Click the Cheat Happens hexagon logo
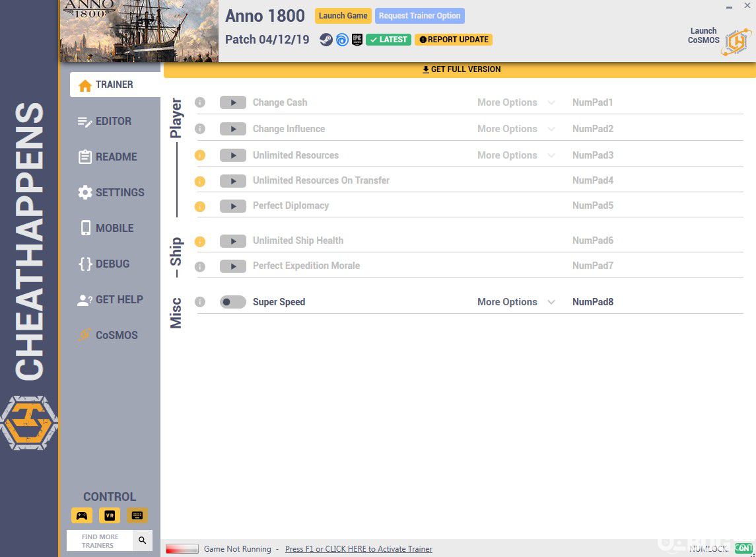The image size is (756, 557). click(29, 423)
